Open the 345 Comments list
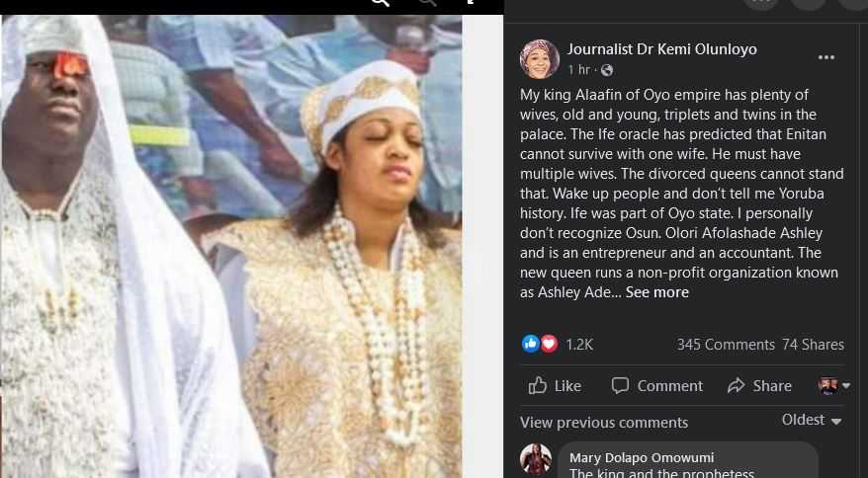 click(726, 345)
